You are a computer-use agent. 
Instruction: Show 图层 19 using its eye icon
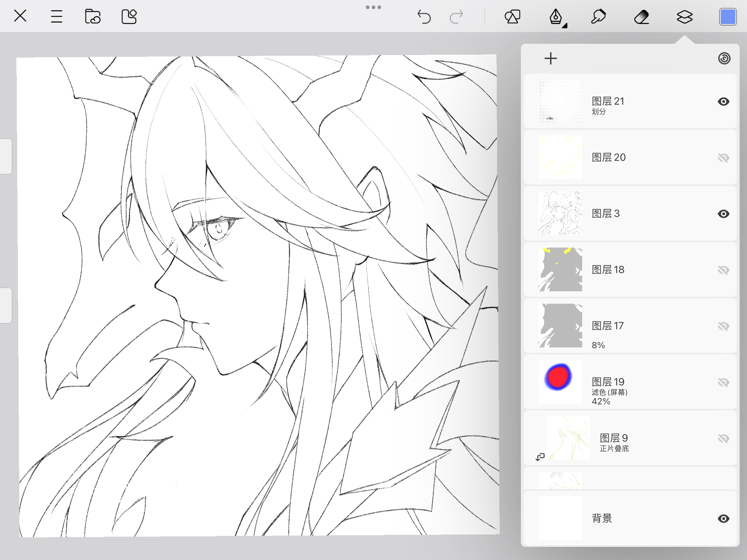click(x=724, y=382)
